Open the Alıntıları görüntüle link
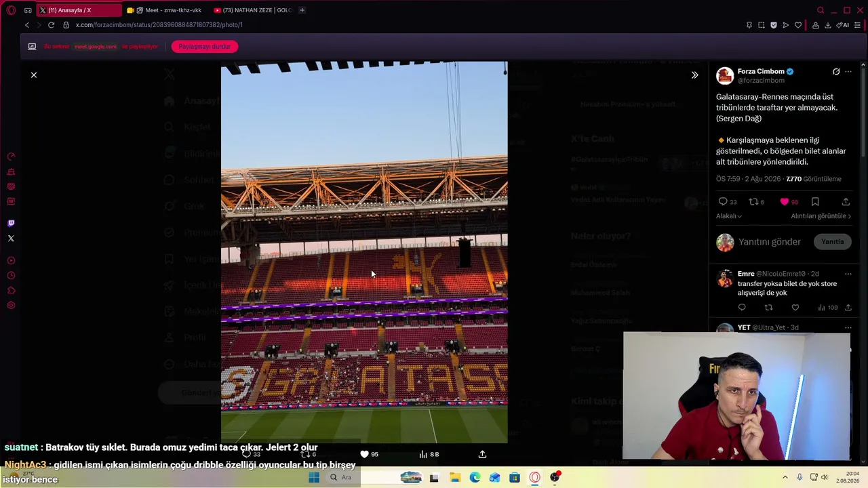Image resolution: width=868 pixels, height=488 pixels. [821, 216]
